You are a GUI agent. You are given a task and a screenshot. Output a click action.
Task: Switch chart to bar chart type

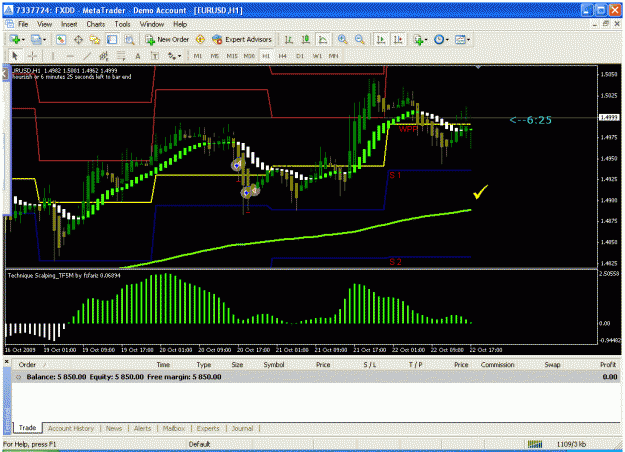[289, 39]
